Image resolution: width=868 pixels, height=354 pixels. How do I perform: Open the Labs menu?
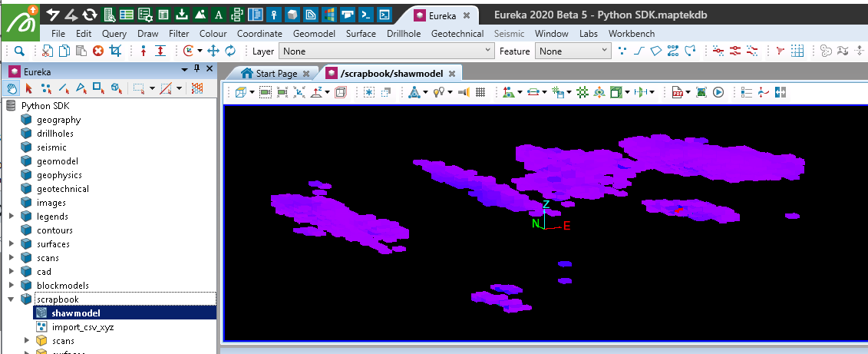click(x=589, y=33)
